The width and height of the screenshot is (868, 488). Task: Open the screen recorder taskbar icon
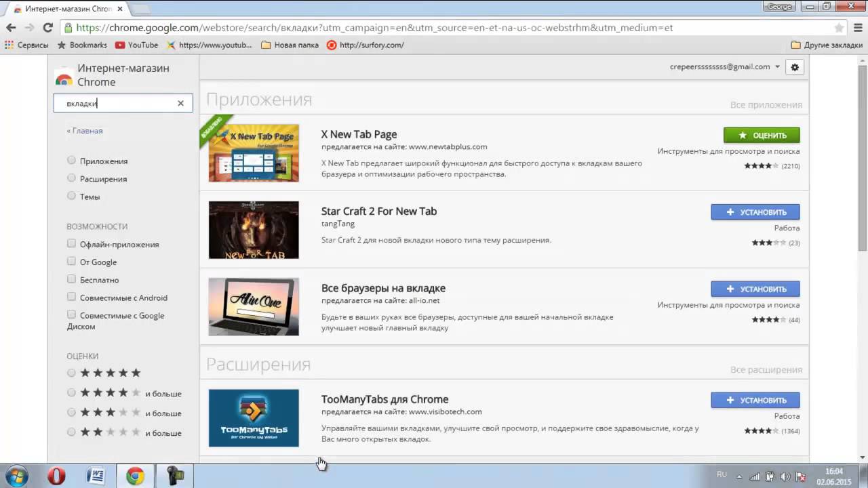coord(174,476)
